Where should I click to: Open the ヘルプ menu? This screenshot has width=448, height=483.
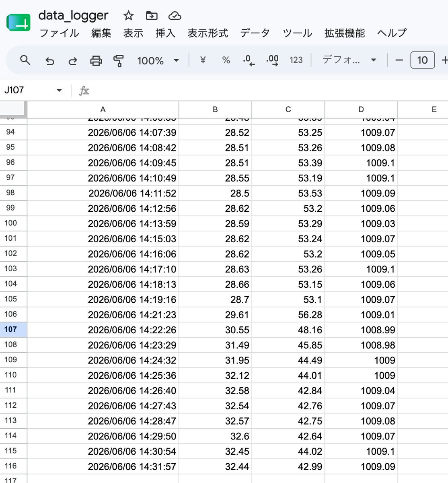point(392,33)
